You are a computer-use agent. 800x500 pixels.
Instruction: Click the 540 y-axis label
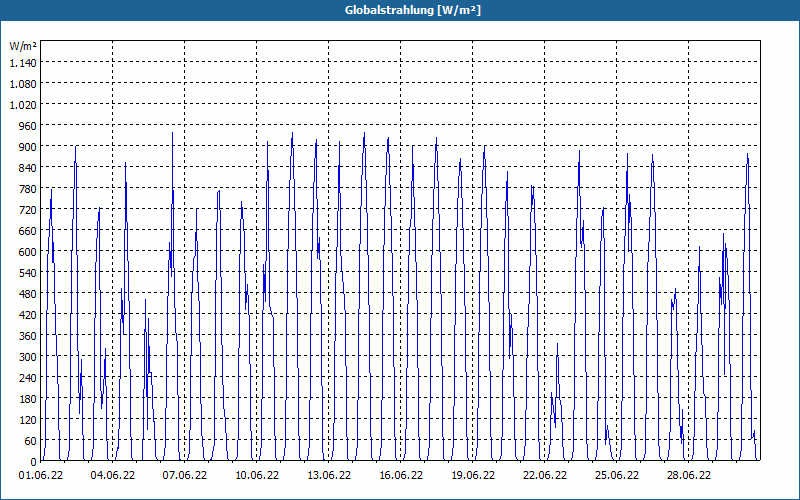point(28,272)
